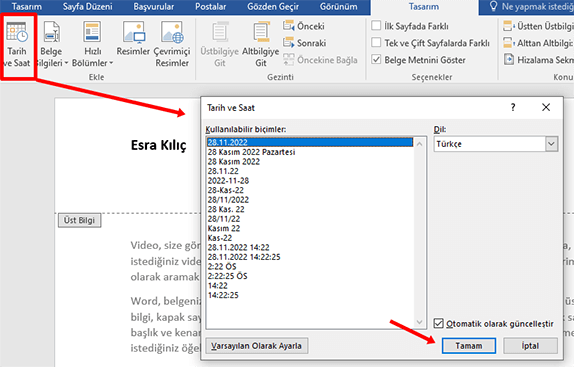The image size is (574, 367).
Task: Jump to footer with Altbilgiye Git
Action: (x=261, y=45)
